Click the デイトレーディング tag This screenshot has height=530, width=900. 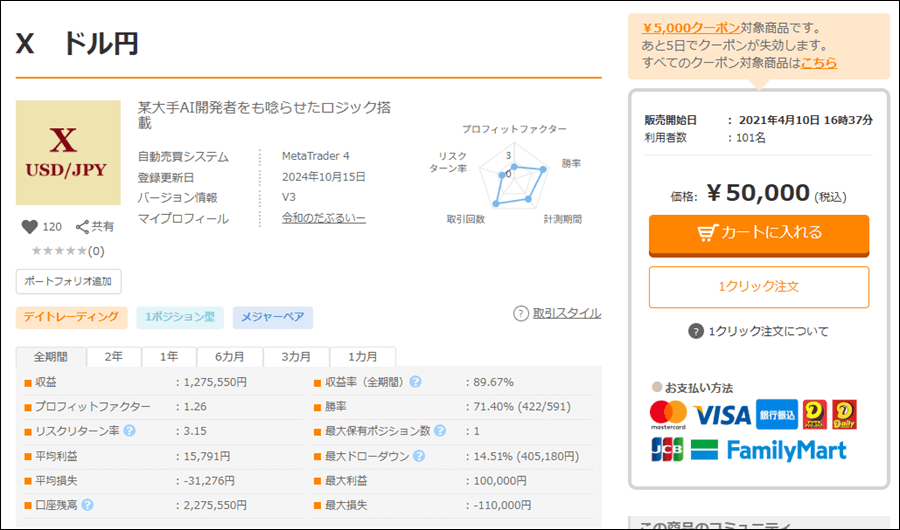[x=71, y=317]
